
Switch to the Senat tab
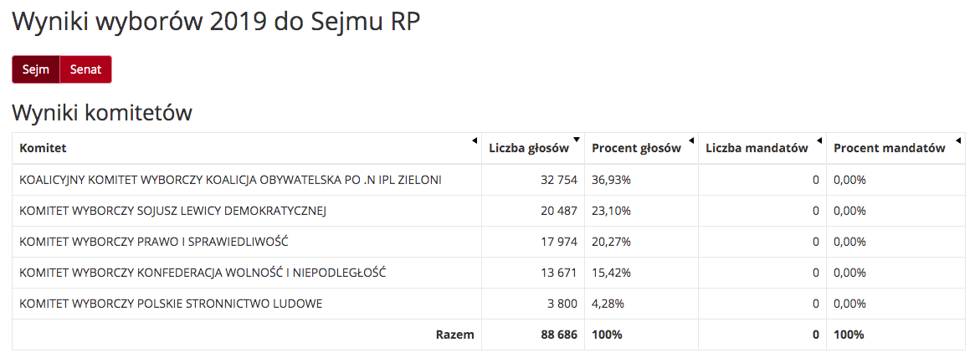[x=85, y=69]
